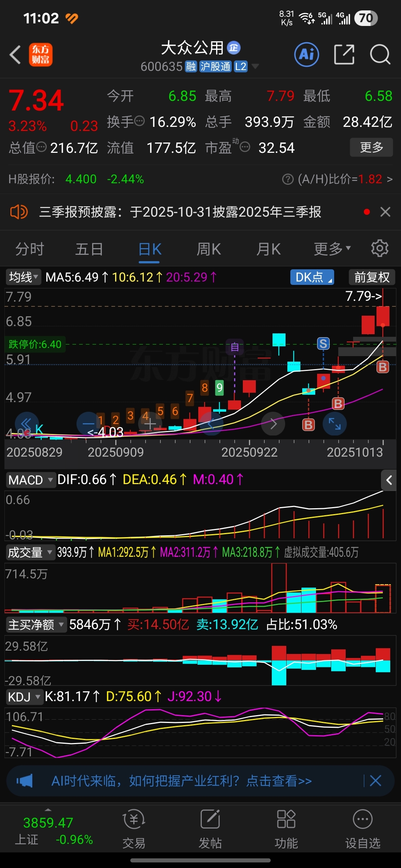Open the KDJ indicator dropdown
Image resolution: width=401 pixels, height=868 pixels.
coord(24,697)
